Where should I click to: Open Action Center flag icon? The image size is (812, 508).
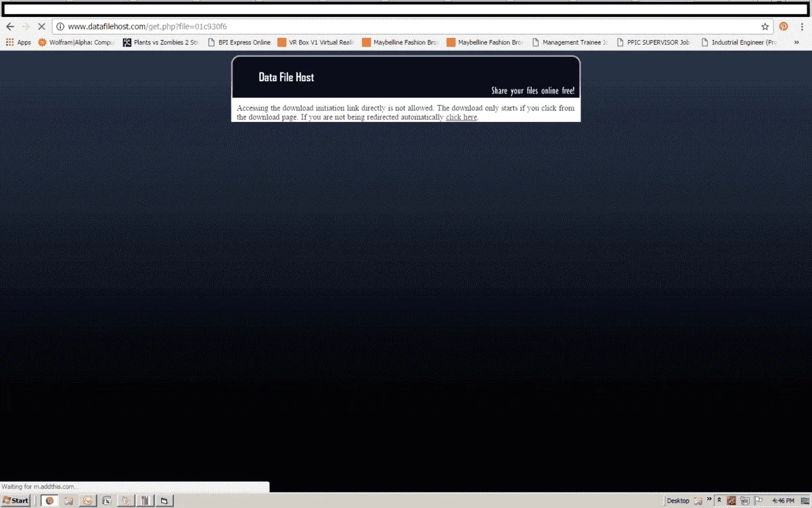point(758,501)
